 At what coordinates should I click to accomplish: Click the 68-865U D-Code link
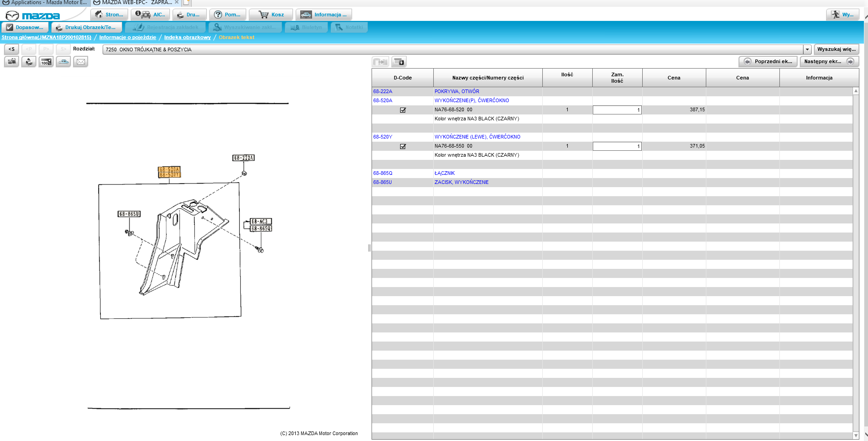[x=382, y=182]
